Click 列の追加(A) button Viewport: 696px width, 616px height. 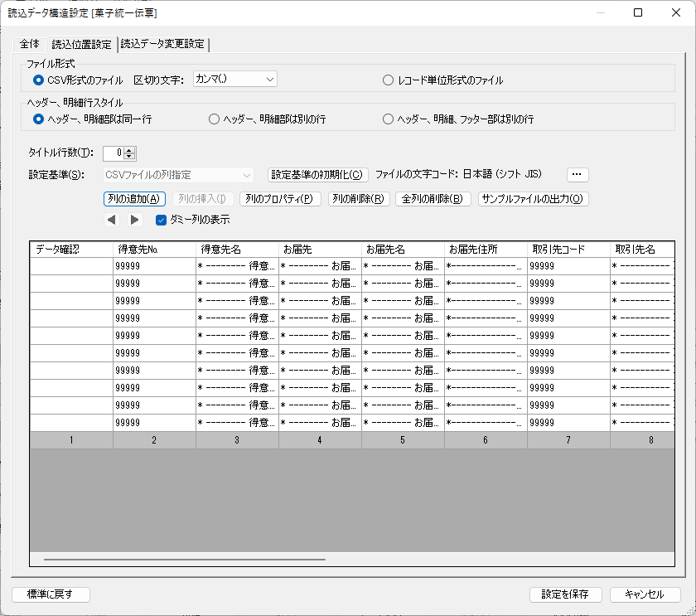(x=134, y=198)
